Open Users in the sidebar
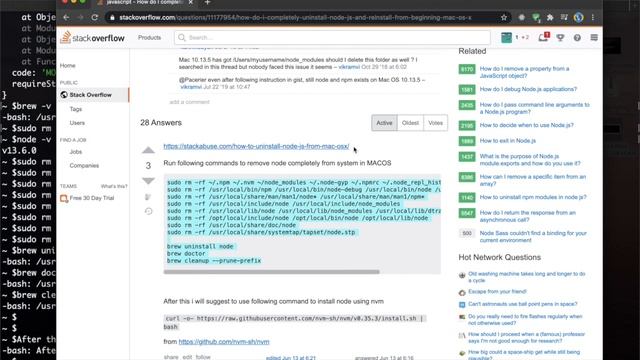This screenshot has height=360, width=640. (x=77, y=122)
